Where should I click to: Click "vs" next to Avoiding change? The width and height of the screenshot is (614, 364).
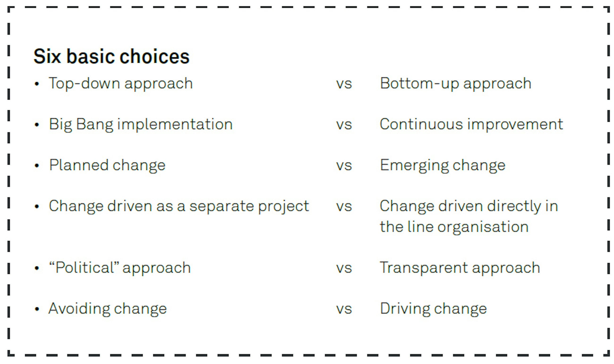(x=344, y=309)
